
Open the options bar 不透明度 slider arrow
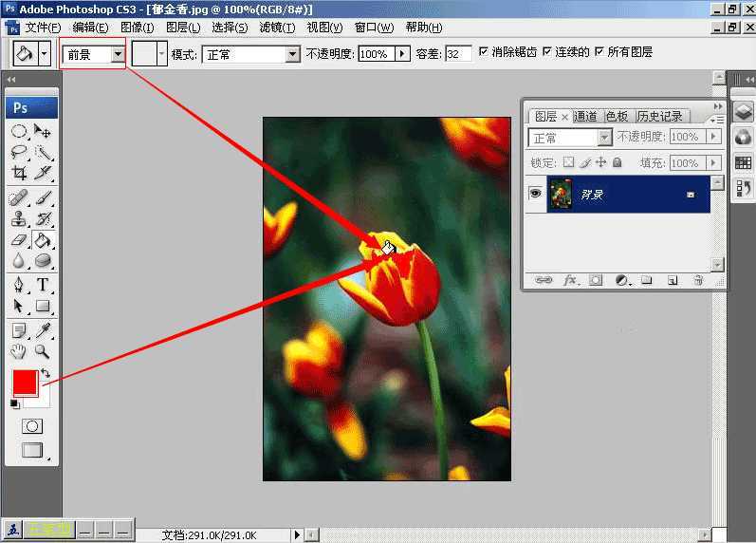402,54
